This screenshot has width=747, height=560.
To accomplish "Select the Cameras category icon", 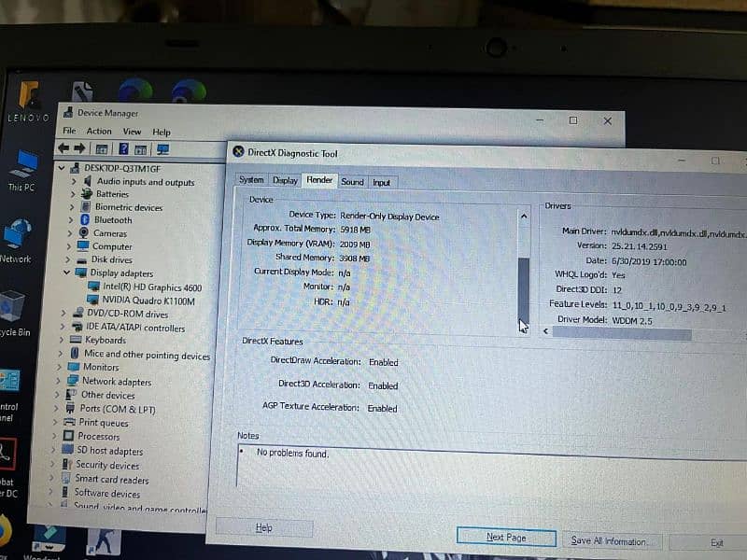I will coord(84,232).
